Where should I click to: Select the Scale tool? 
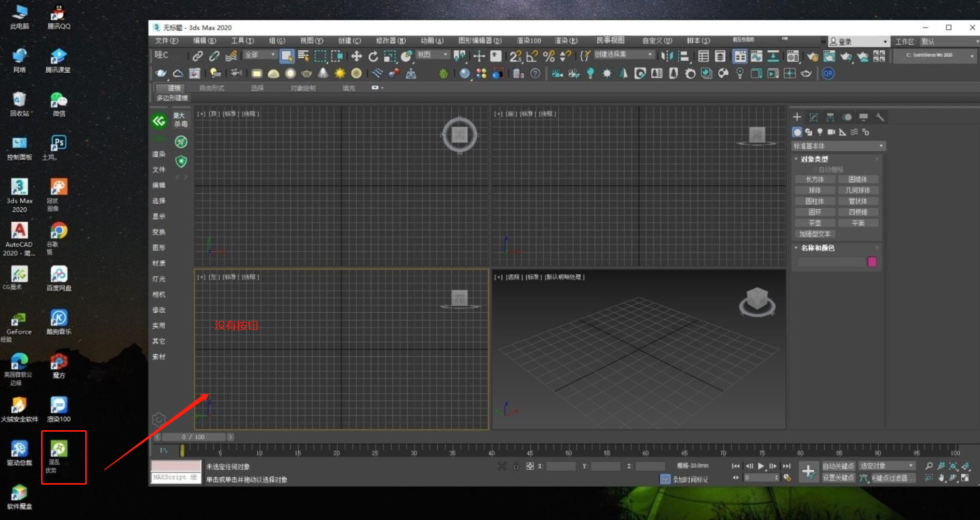tap(390, 56)
